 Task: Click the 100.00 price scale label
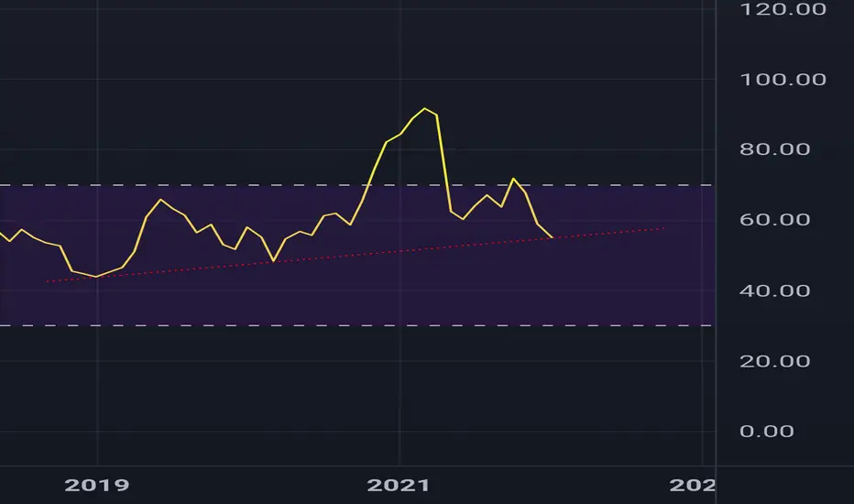tap(783, 80)
